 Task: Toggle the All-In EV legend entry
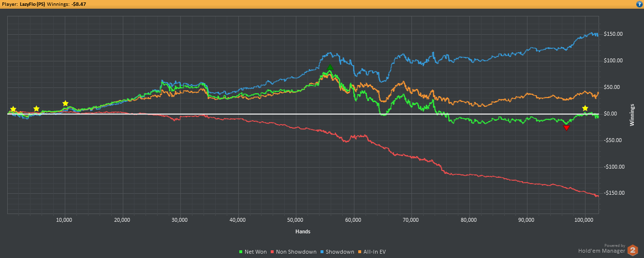click(x=372, y=252)
